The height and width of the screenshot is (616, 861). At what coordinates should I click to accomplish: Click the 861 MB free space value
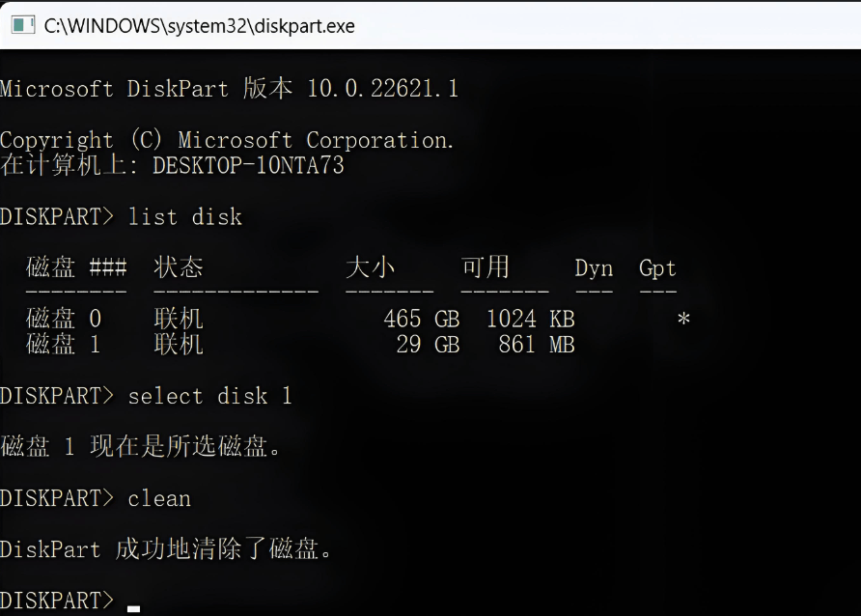coord(537,345)
